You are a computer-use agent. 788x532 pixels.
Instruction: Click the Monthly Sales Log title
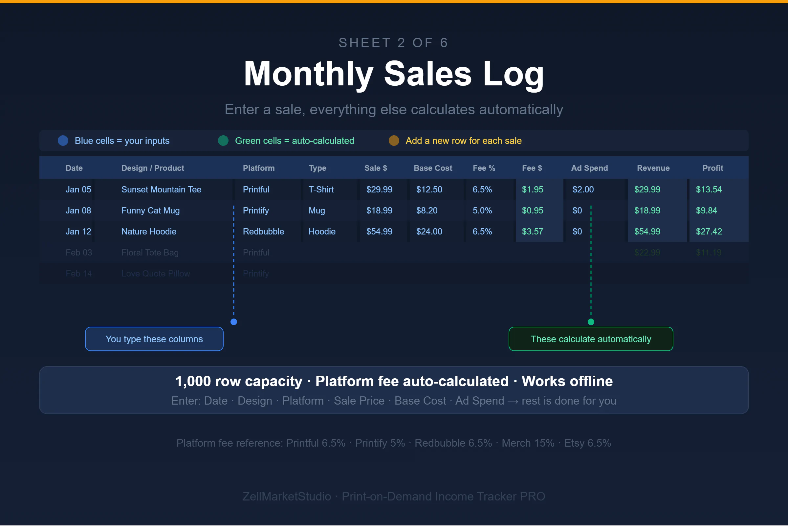point(394,74)
